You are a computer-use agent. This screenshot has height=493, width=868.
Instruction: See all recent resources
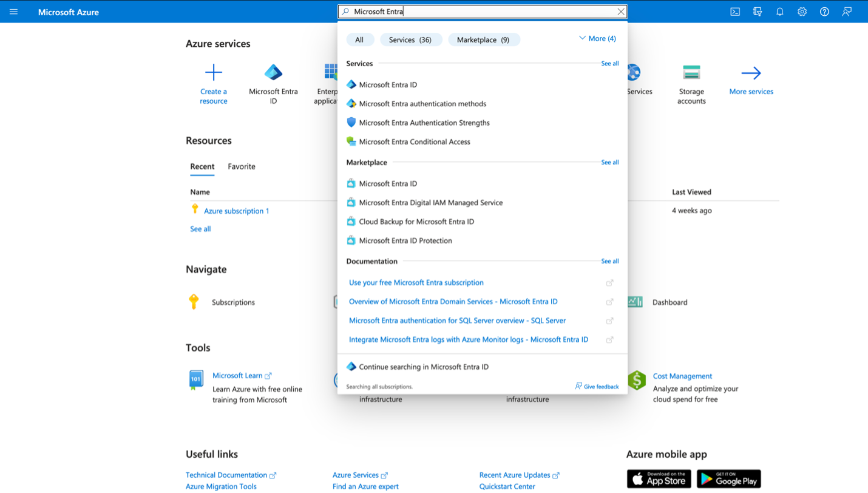click(200, 229)
